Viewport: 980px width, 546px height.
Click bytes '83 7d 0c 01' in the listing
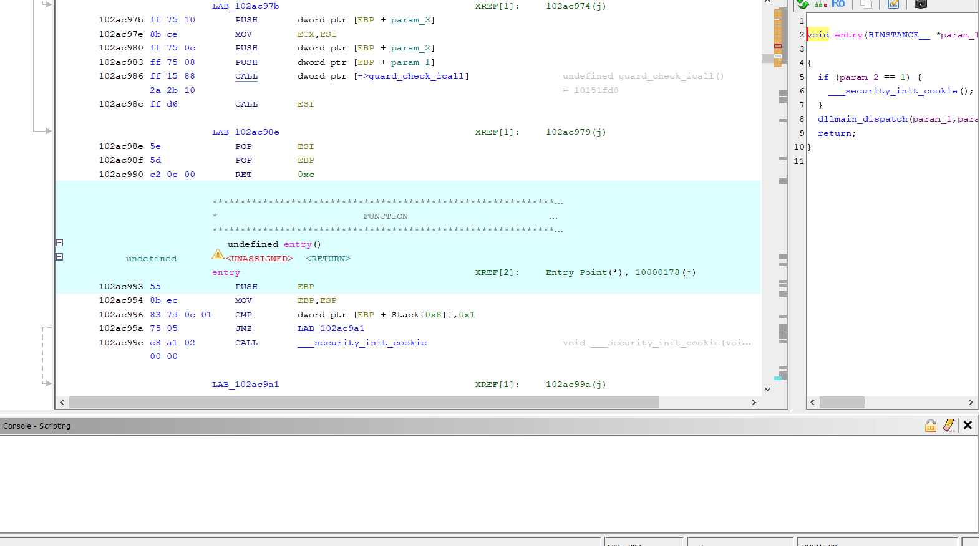181,315
